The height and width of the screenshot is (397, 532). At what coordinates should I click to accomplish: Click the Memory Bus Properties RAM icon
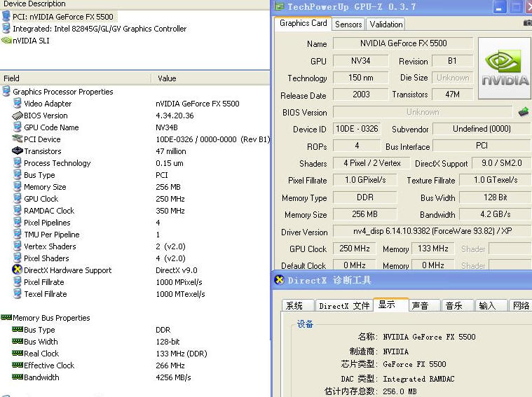click(x=6, y=317)
